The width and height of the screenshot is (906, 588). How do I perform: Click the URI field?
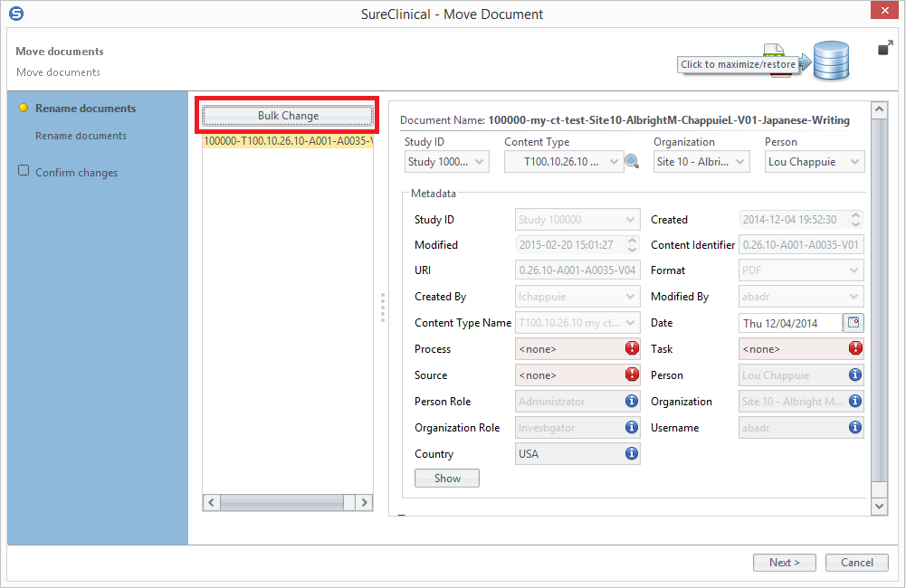click(577, 270)
